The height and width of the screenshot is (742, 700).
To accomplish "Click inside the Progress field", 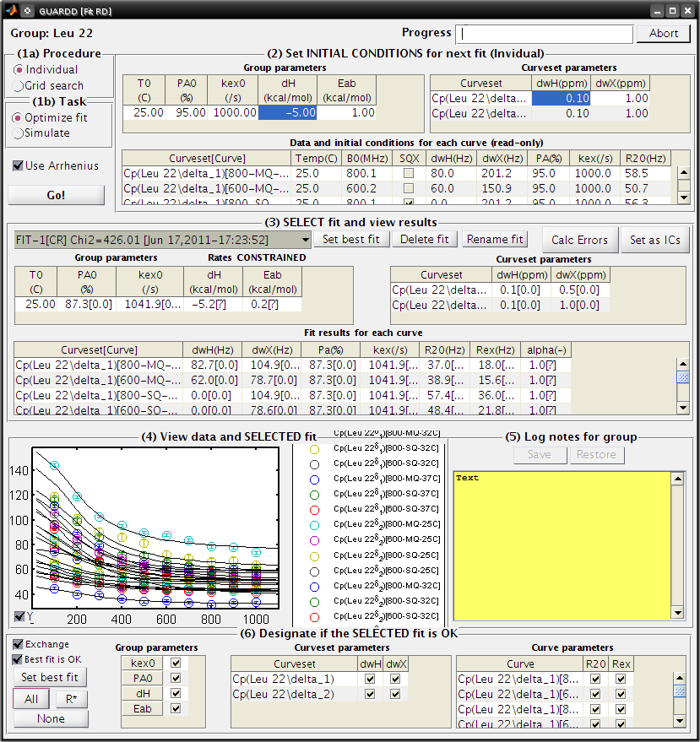I will (x=545, y=34).
